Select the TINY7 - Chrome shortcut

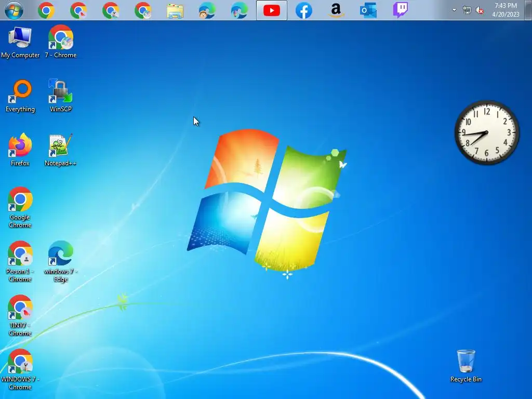[x=20, y=315]
